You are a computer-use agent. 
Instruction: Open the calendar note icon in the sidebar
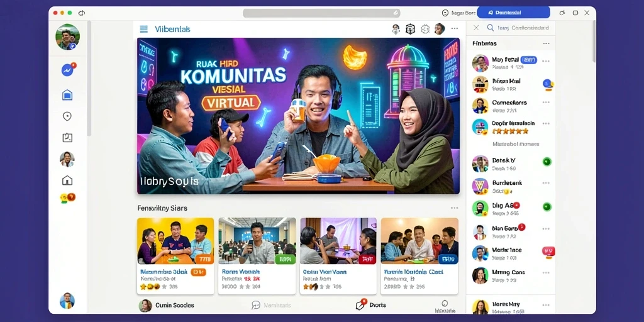(x=67, y=138)
